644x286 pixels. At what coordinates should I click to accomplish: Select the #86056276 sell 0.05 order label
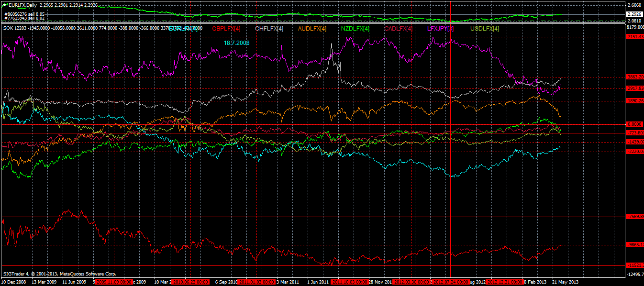24,14
